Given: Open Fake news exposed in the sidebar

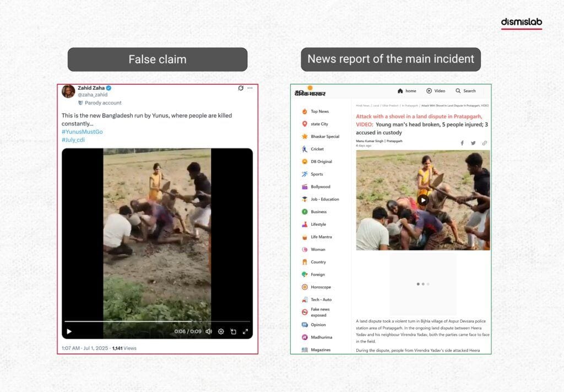Looking at the screenshot, I should tap(316, 312).
